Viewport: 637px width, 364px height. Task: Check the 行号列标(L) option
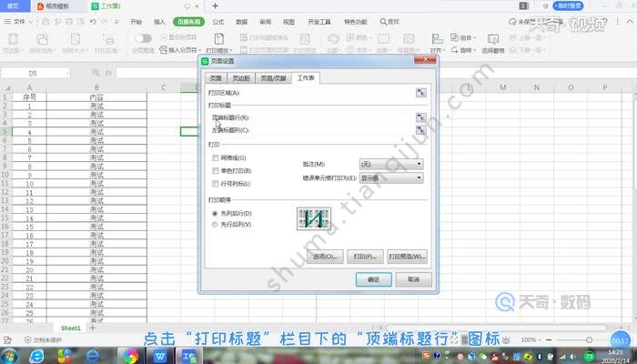(216, 184)
